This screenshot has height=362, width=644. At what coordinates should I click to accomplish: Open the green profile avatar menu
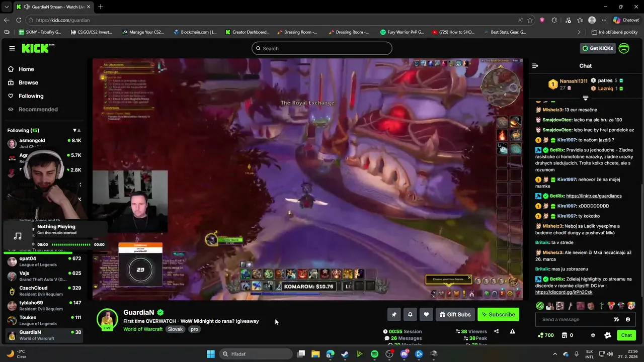(624, 48)
